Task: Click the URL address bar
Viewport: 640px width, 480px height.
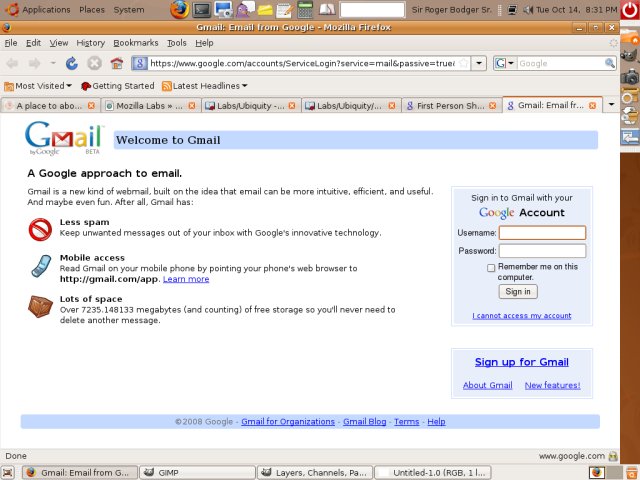Action: click(302, 63)
